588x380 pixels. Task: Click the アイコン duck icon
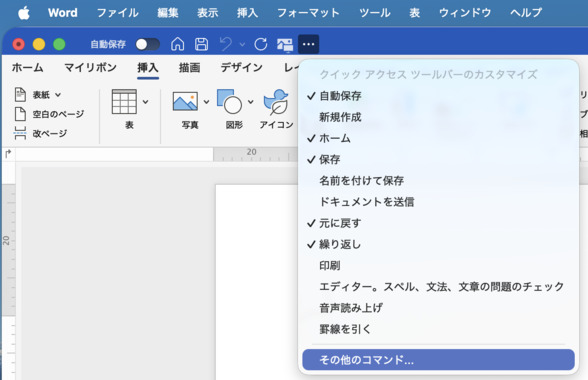point(276,101)
